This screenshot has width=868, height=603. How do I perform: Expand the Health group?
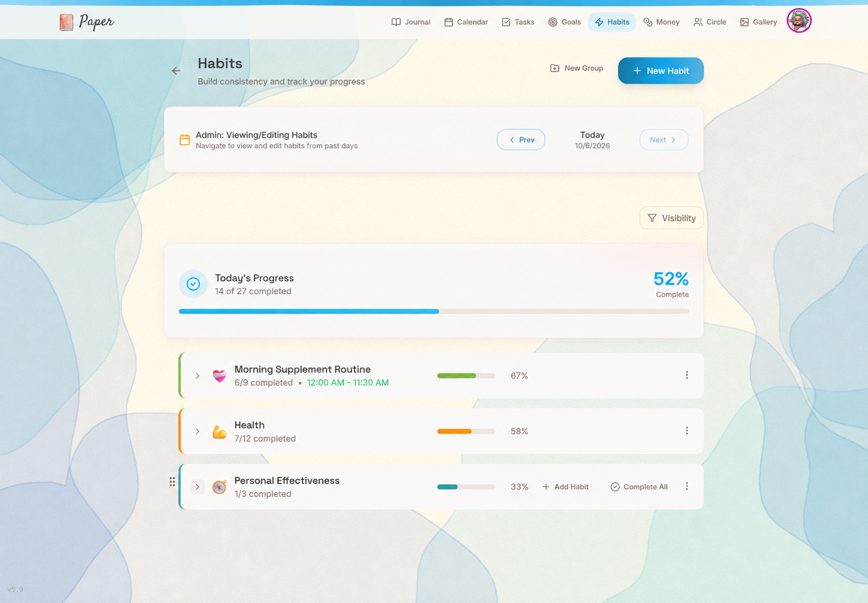pyautogui.click(x=197, y=432)
